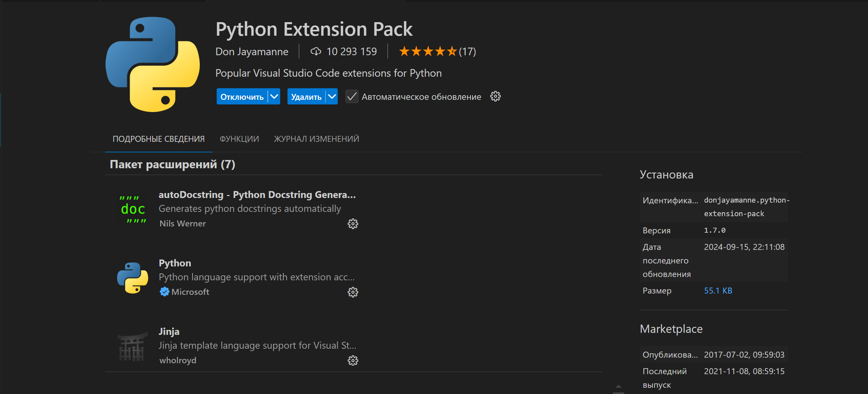868x394 pixels.
Task: Click the Удалить button
Action: [x=306, y=97]
